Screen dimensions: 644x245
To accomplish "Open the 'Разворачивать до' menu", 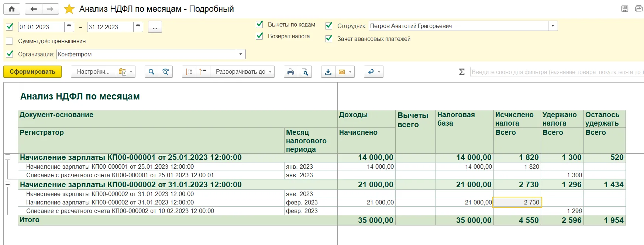I will coord(243,72).
